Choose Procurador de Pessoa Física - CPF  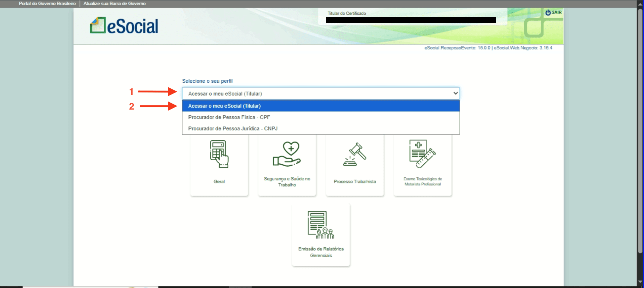click(229, 117)
